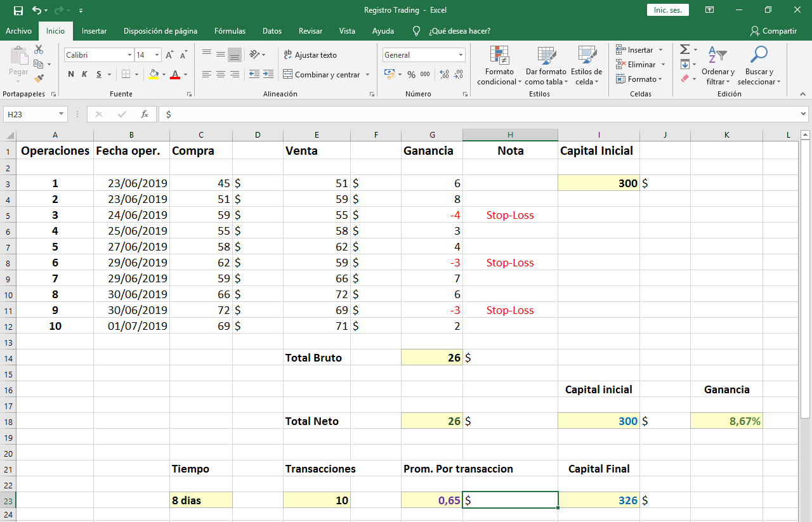The height and width of the screenshot is (522, 812).
Task: Open Ordenar y filtrar menu
Action: (x=717, y=65)
